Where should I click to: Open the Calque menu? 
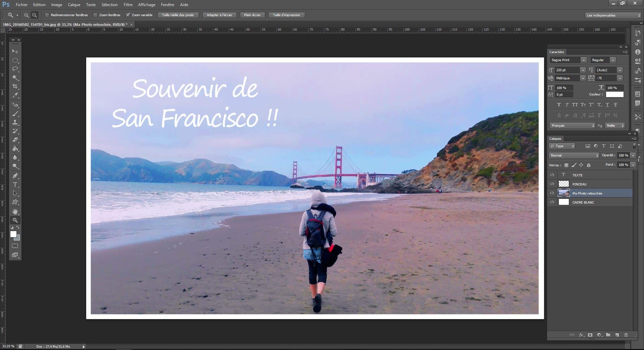click(x=74, y=5)
